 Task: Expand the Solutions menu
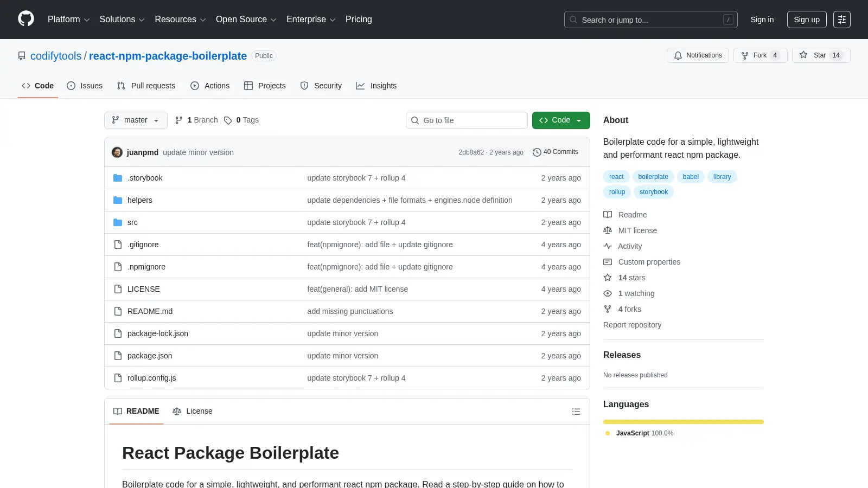pos(122,20)
